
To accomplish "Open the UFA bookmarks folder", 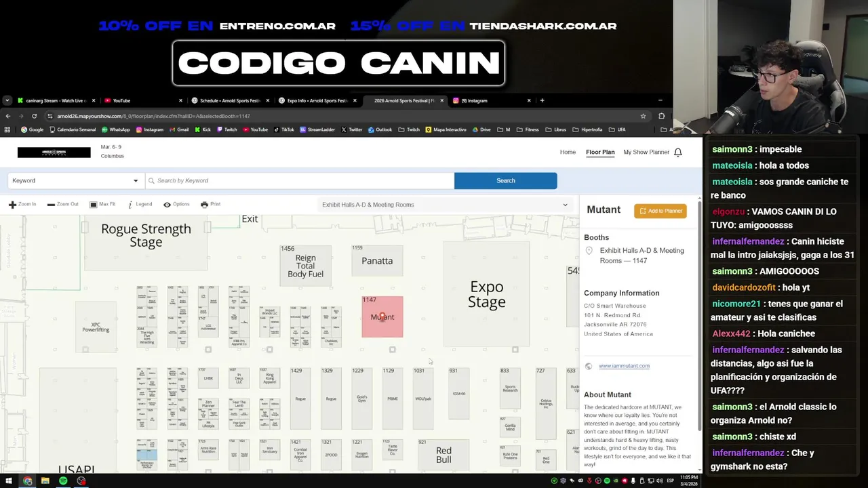I will 618,129.
